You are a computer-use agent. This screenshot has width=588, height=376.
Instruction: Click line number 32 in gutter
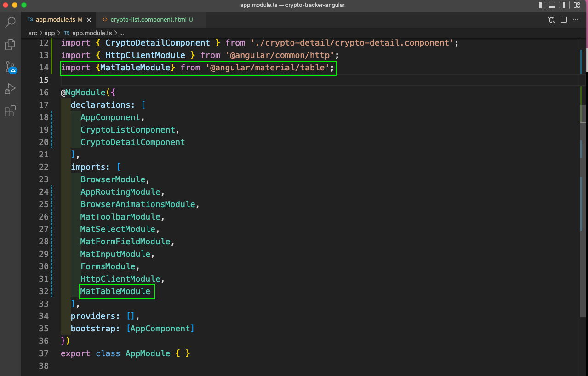pyautogui.click(x=44, y=291)
